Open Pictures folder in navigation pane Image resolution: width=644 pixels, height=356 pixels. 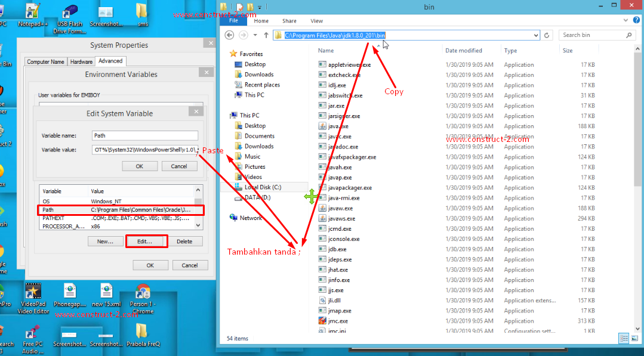tap(255, 166)
